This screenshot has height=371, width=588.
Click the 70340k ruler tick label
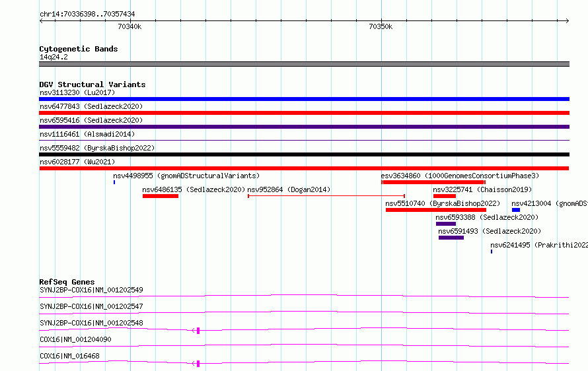pyautogui.click(x=129, y=26)
